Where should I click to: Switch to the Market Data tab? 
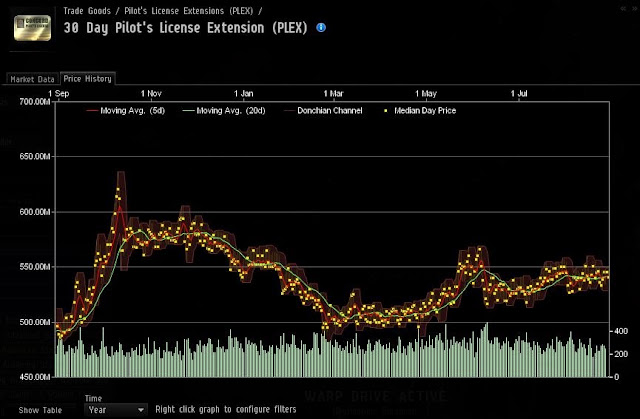tap(32, 79)
